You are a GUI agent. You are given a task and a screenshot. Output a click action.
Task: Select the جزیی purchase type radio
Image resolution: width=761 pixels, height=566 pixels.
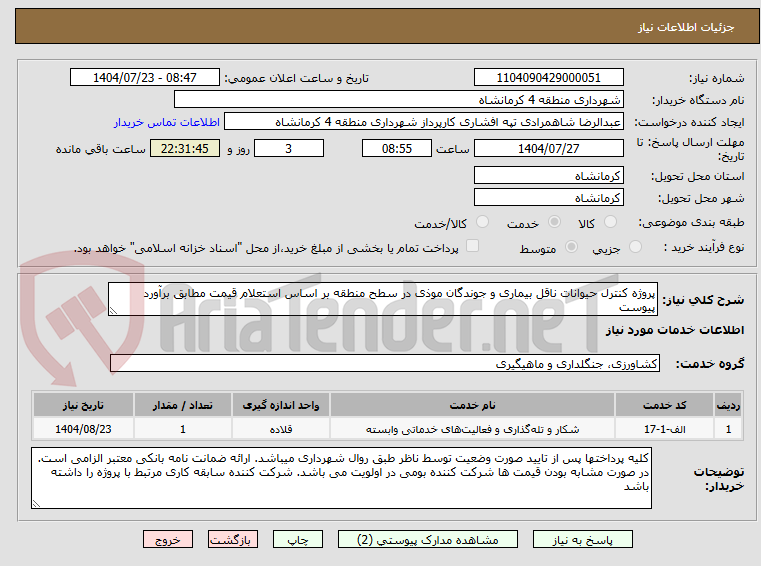tap(635, 247)
